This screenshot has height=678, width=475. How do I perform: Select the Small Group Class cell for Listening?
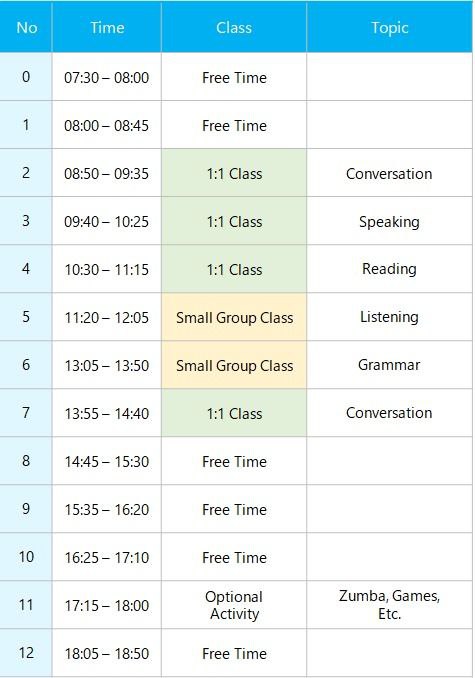tap(234, 317)
